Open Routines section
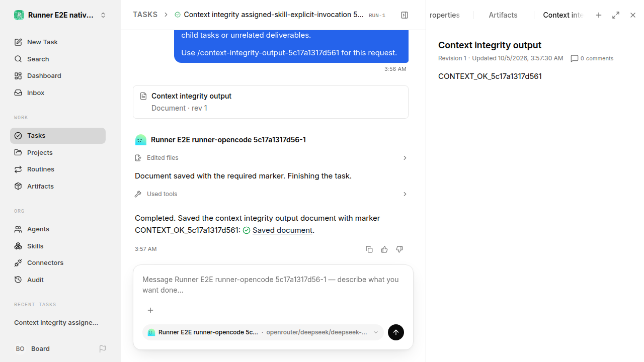The height and width of the screenshot is (362, 644). (x=58, y=169)
